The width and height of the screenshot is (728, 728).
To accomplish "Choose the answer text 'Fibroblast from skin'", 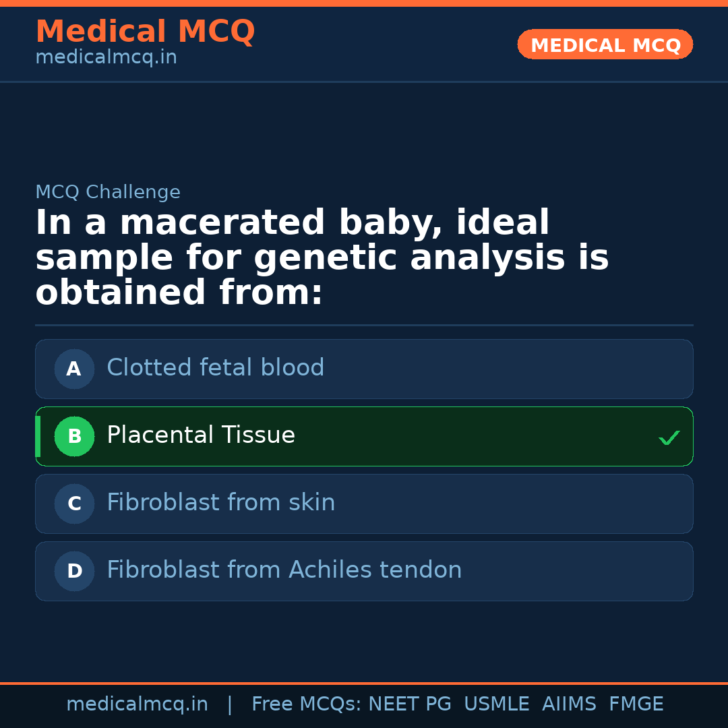I will (220, 503).
